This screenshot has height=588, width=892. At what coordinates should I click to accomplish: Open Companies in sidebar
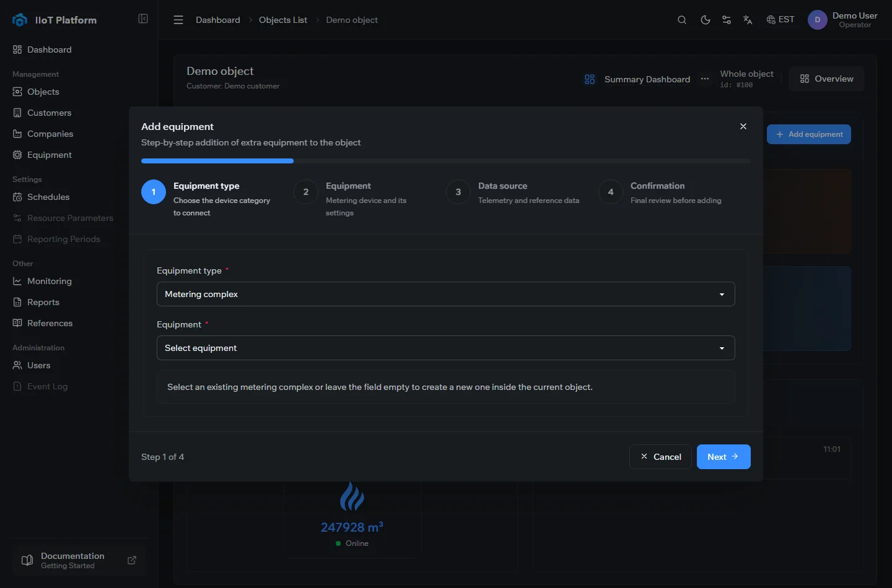tap(50, 134)
